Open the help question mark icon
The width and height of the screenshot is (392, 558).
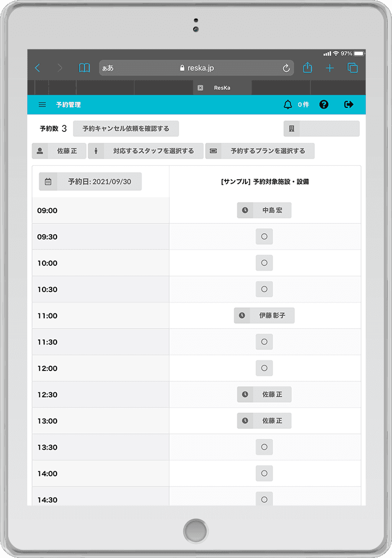(x=324, y=105)
